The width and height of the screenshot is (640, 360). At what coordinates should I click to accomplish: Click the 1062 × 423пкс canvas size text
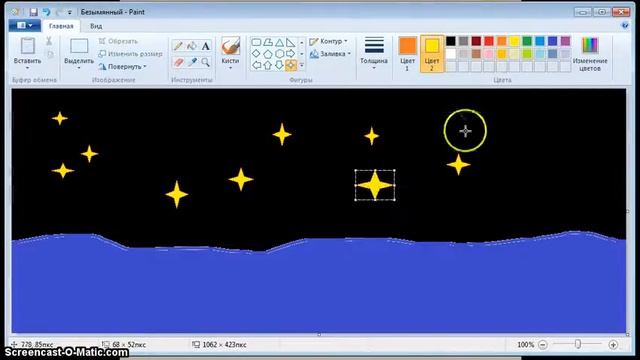coord(224,345)
